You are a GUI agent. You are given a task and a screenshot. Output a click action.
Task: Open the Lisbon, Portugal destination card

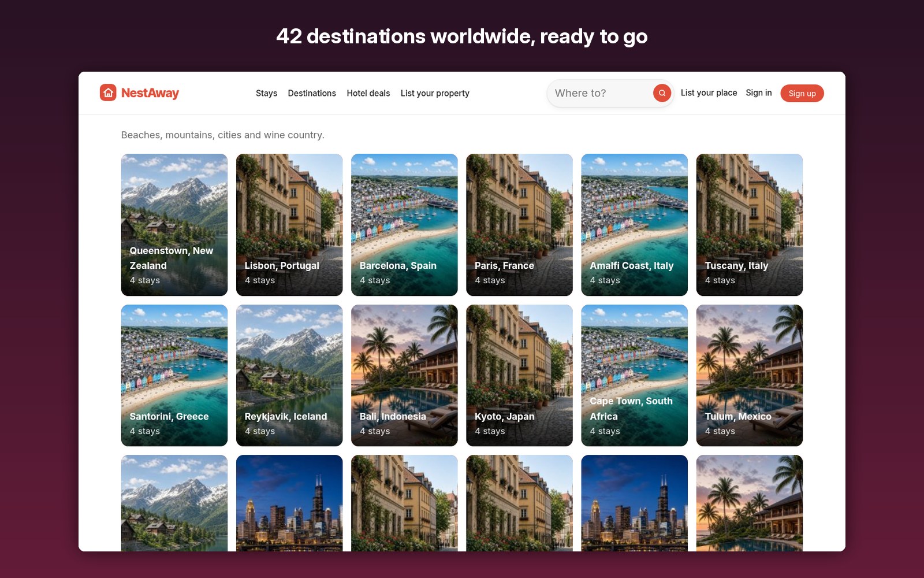[289, 225]
